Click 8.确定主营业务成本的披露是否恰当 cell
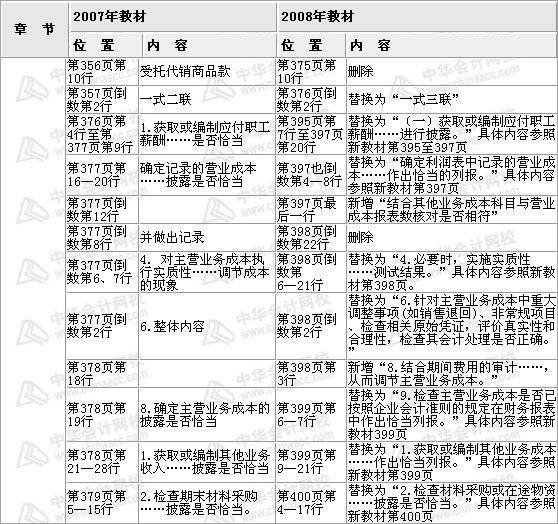This screenshot has height=524, width=558. pyautogui.click(x=207, y=415)
